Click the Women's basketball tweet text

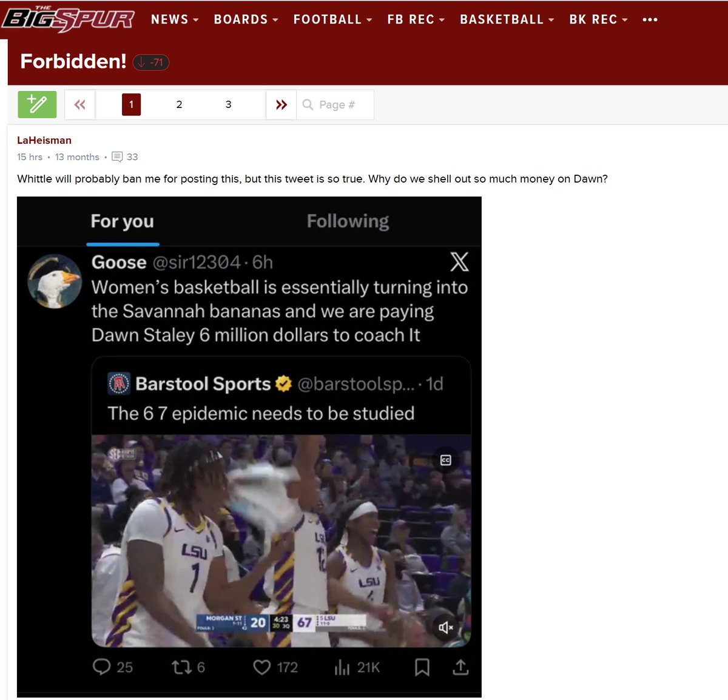click(x=280, y=311)
